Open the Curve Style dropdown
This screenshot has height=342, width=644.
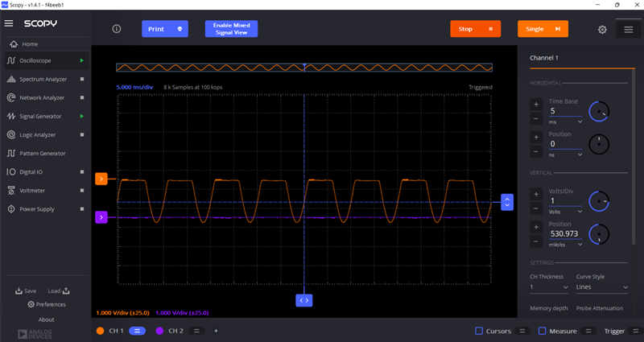point(602,287)
